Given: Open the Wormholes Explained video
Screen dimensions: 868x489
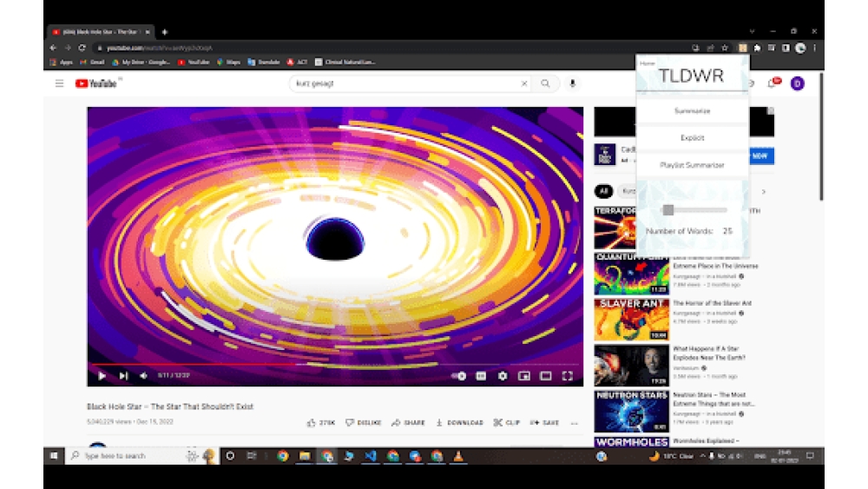Looking at the screenshot, I should click(706, 441).
